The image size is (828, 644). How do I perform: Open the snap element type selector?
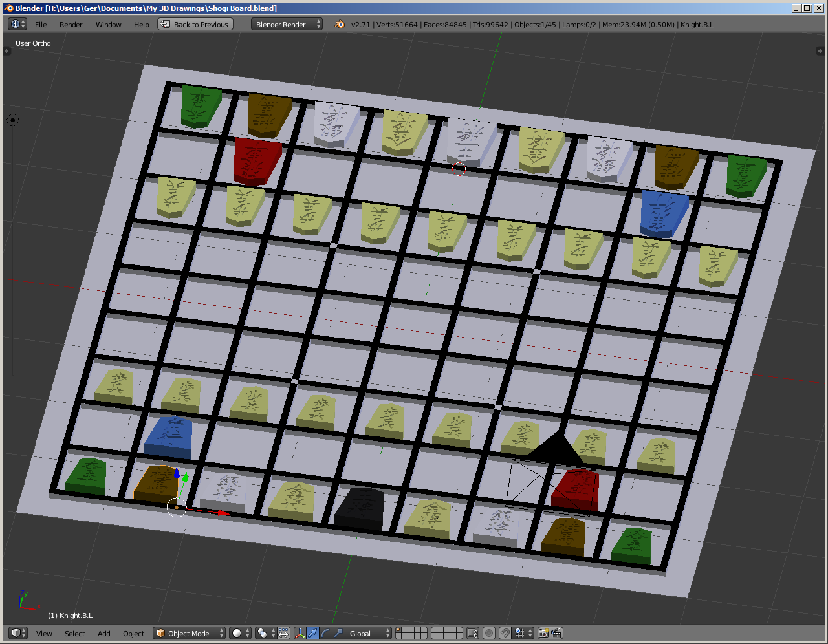(x=523, y=633)
